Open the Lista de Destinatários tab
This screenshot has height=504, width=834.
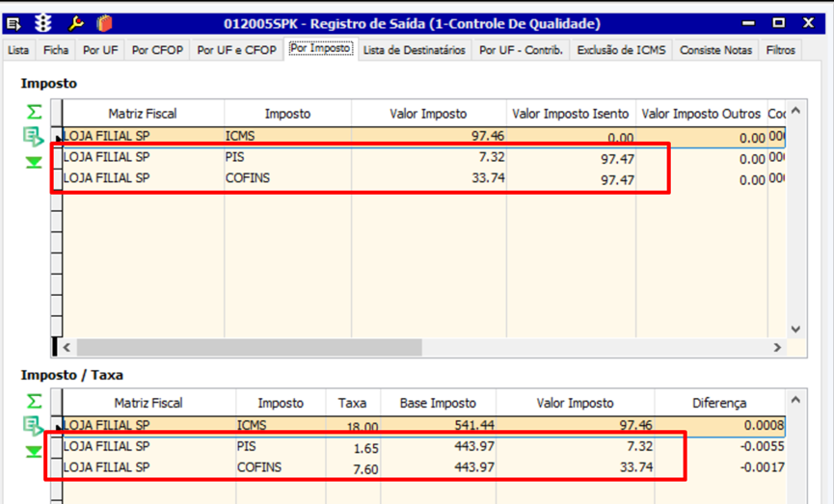pos(415,50)
